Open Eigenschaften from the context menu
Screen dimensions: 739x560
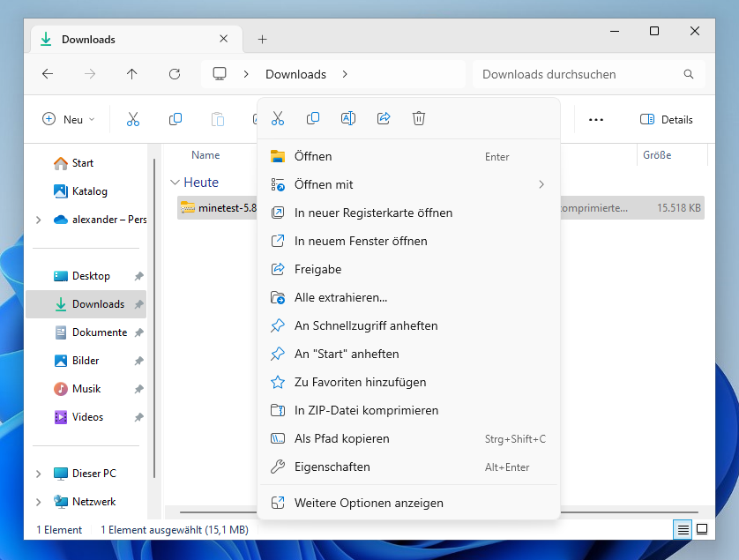pos(408,467)
